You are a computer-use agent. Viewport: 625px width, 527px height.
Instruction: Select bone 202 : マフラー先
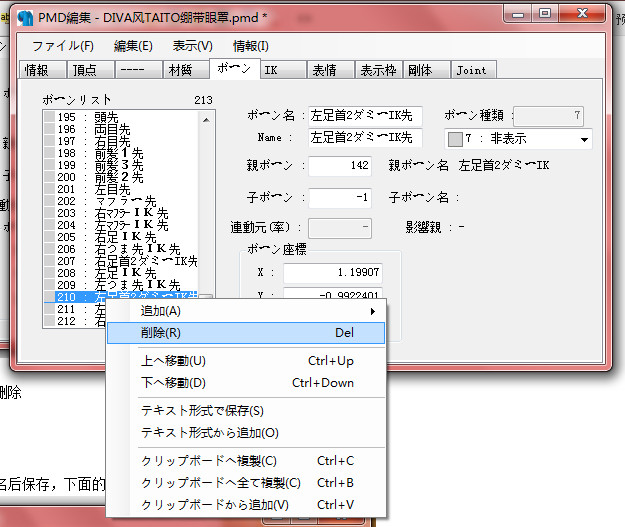tap(122, 201)
